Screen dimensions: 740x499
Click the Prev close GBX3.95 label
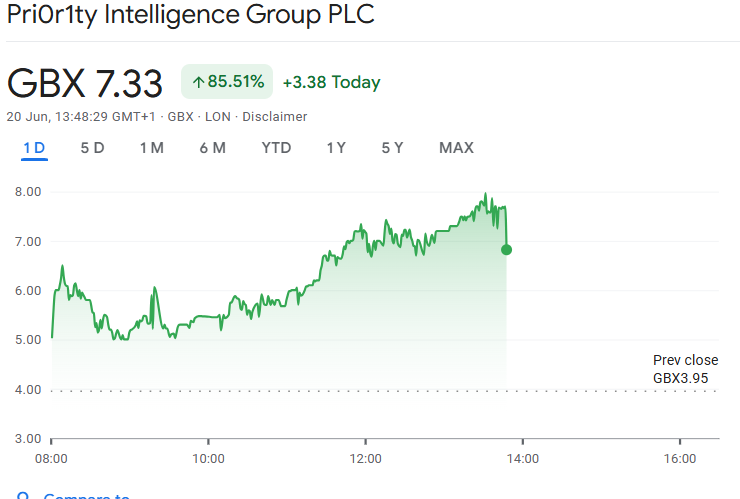(685, 369)
